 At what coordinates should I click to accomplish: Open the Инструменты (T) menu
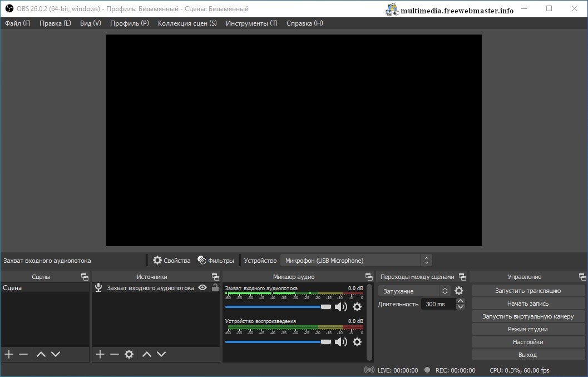click(x=251, y=23)
